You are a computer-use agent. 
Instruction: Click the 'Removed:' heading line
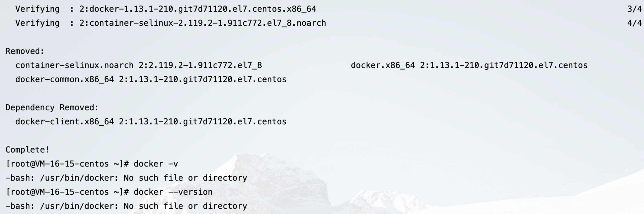click(x=25, y=51)
